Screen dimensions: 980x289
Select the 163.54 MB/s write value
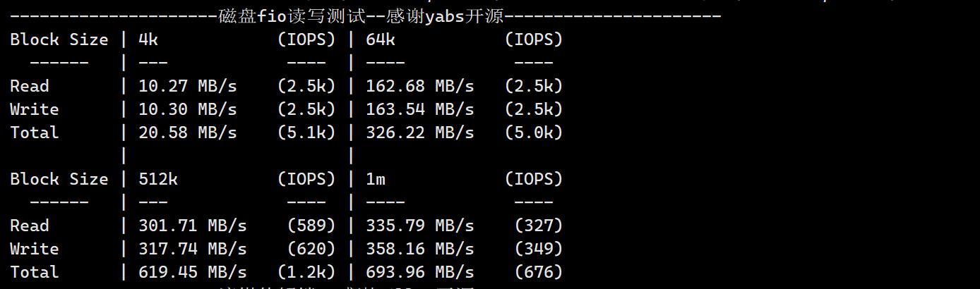tap(419, 109)
